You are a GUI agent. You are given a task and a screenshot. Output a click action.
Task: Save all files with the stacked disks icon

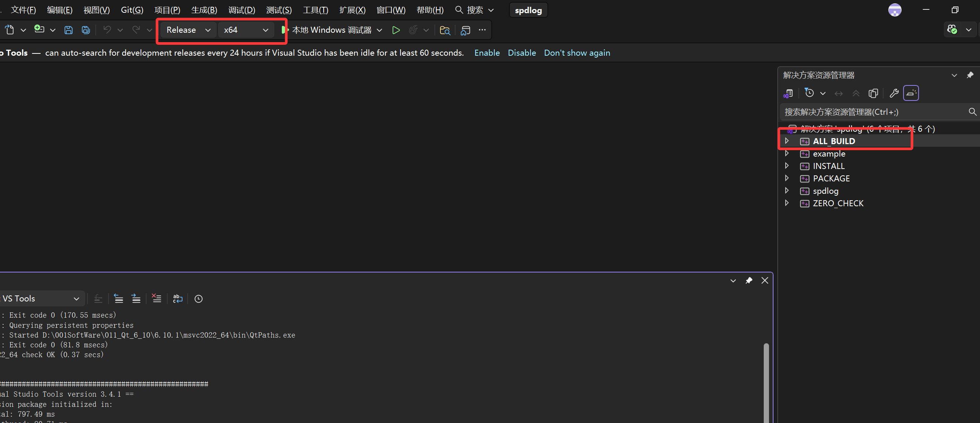[86, 30]
